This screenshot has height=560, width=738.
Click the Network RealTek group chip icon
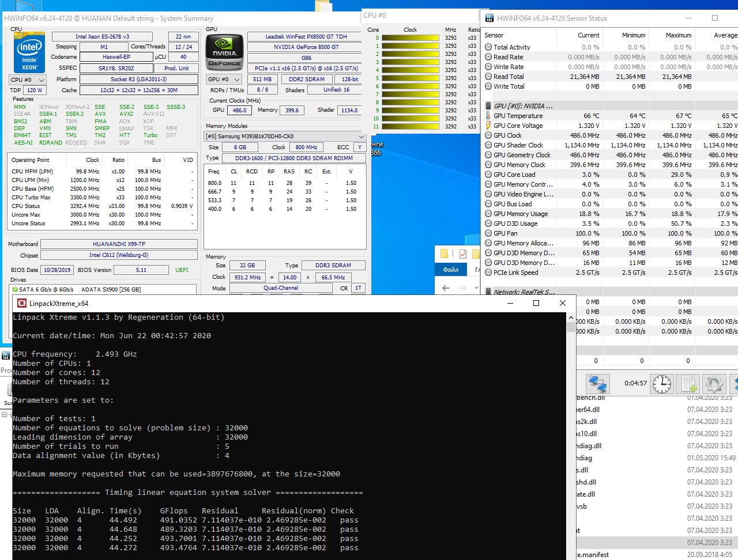[x=488, y=292]
